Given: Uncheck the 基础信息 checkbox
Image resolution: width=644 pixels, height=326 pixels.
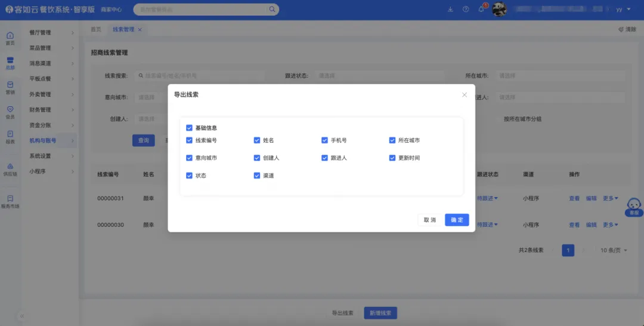Looking at the screenshot, I should coord(189,128).
